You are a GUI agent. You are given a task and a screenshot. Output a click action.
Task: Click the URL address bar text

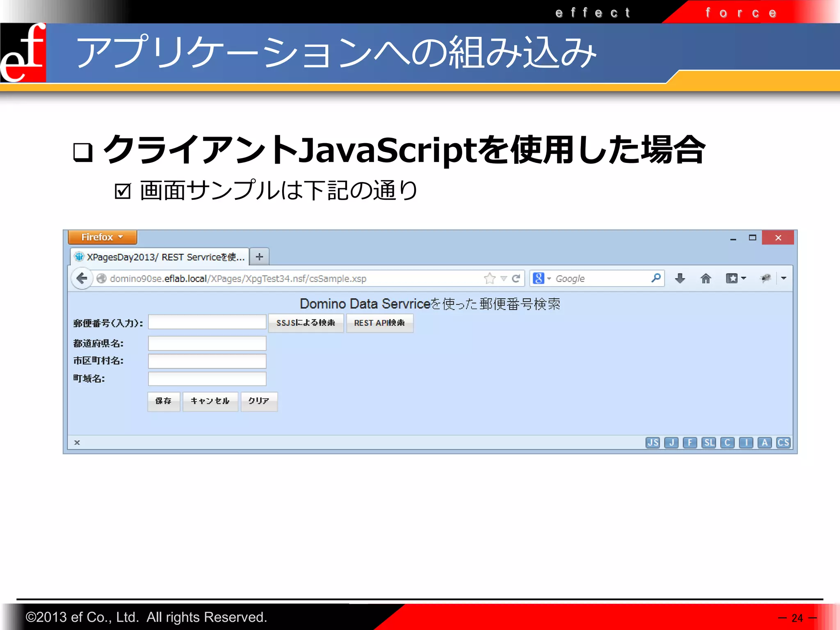238,278
